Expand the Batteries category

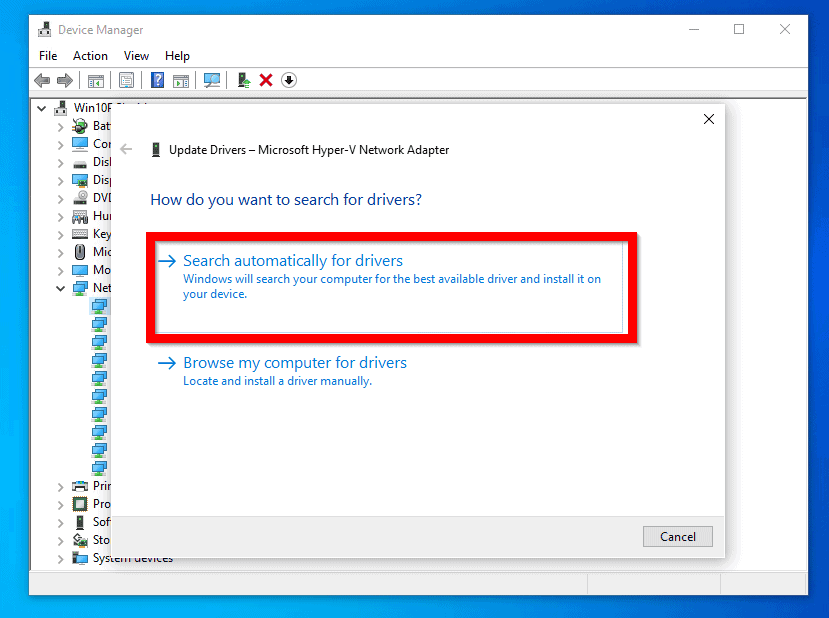point(60,127)
